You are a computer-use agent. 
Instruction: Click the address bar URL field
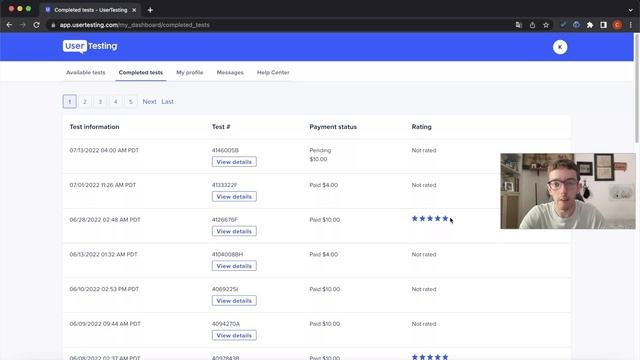(278, 25)
